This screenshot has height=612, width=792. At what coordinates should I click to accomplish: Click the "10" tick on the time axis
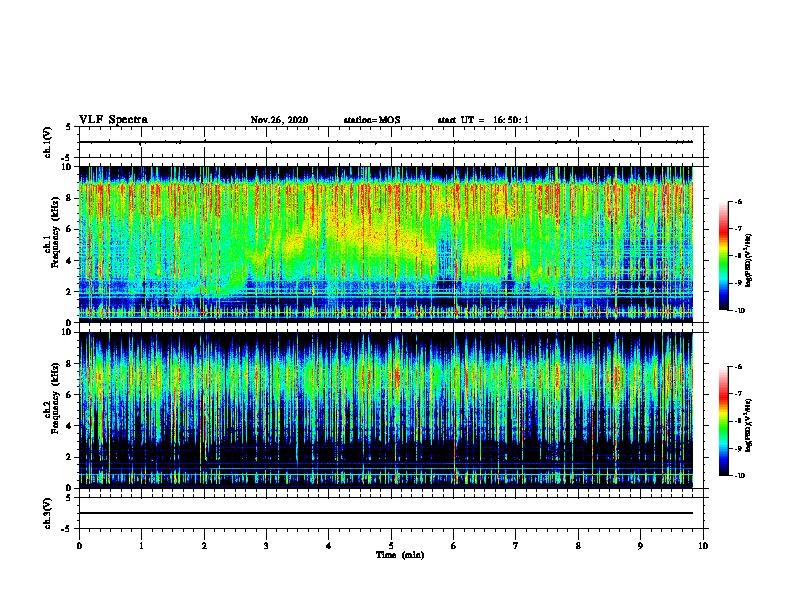[703, 546]
